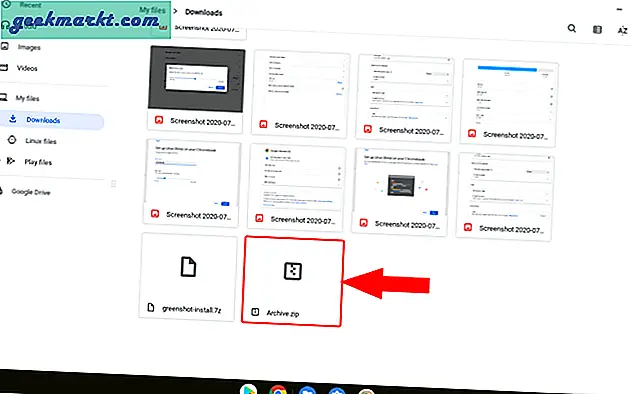This screenshot has width=631, height=394.
Task: Launch Chrome from the shelf
Action: coord(278,390)
